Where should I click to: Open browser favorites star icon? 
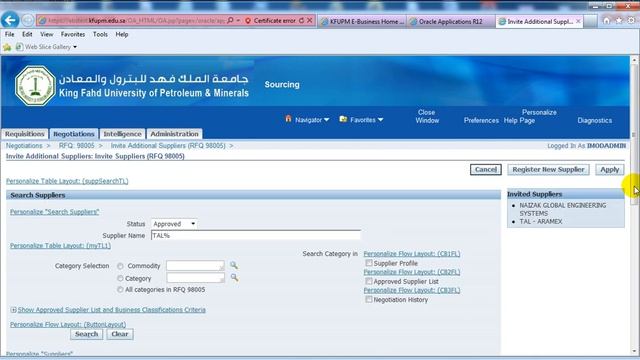coord(619,20)
